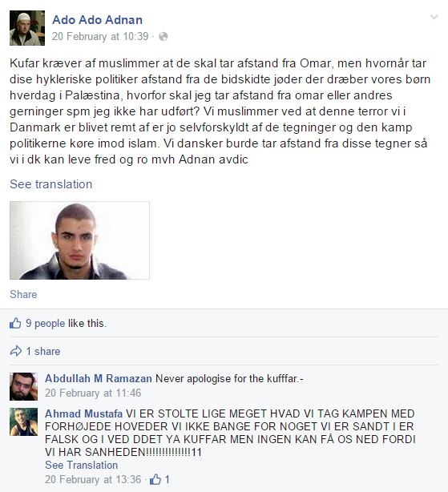The width and height of the screenshot is (448, 492).
Task: Click the thumbs-up icon beside 9 people
Action: pos(15,323)
